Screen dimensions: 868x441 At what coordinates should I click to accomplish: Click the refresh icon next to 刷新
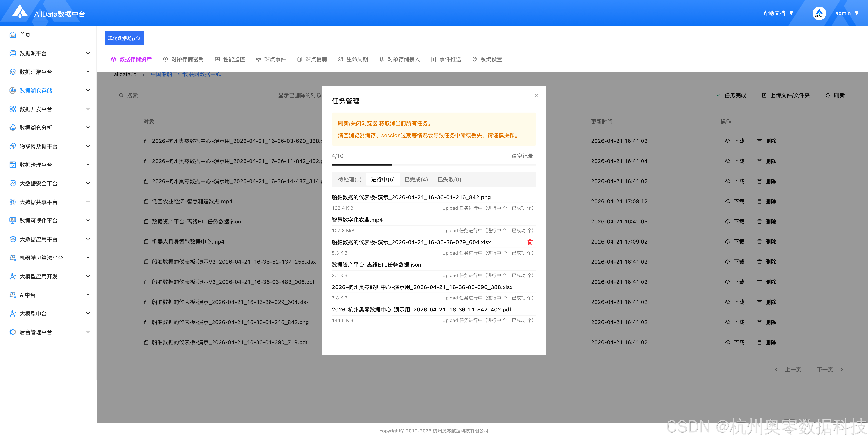(828, 95)
